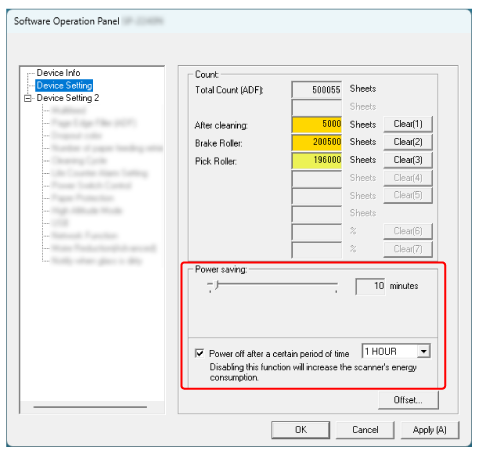Click the Brake Roller count field
Screen dimensions: 481x455
point(317,143)
